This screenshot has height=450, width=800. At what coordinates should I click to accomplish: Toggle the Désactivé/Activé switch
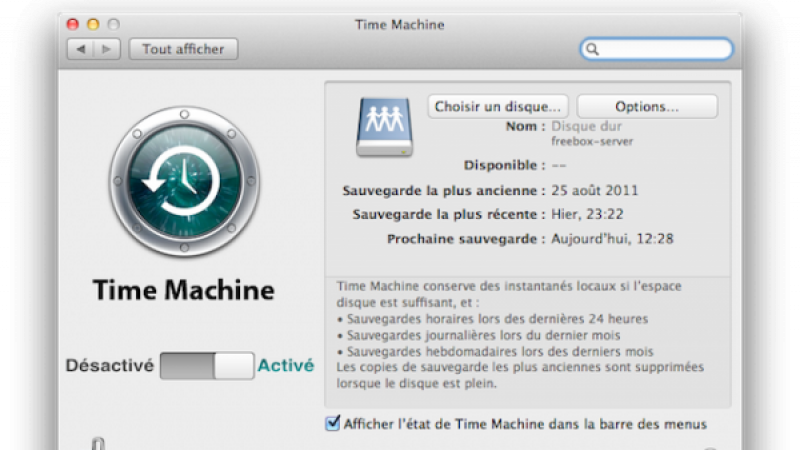click(x=207, y=365)
